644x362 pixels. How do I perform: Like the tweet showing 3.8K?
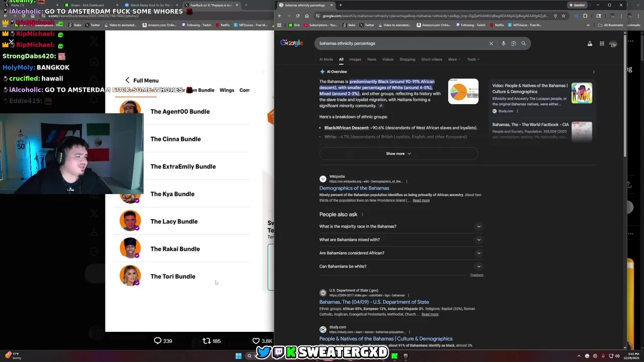click(262, 341)
